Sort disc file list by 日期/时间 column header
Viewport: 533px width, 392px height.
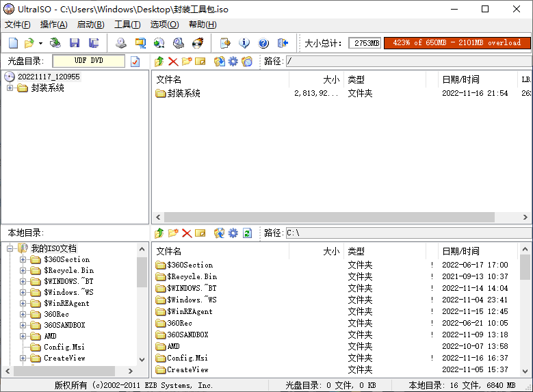coord(478,79)
